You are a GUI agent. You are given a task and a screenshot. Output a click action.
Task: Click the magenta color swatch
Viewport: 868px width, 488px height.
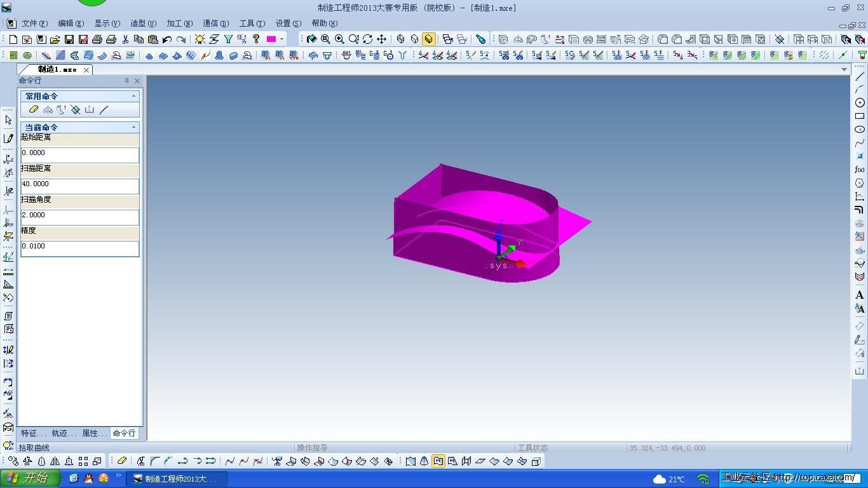271,39
